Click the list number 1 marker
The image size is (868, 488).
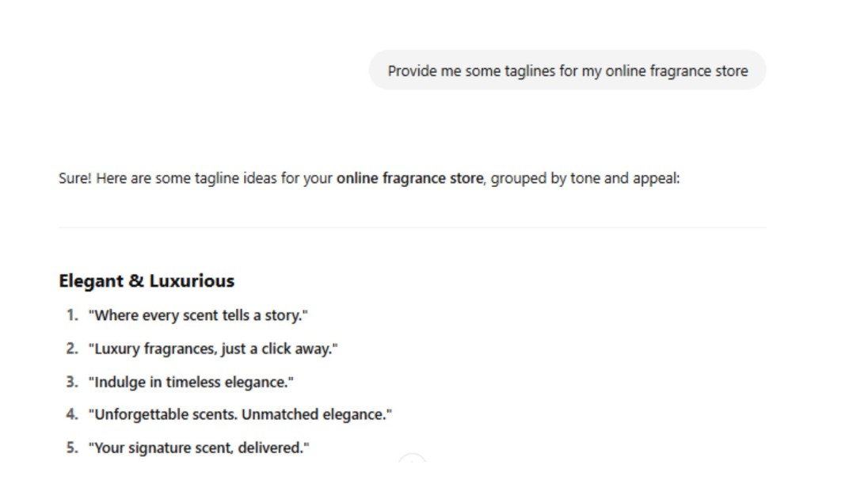72,315
